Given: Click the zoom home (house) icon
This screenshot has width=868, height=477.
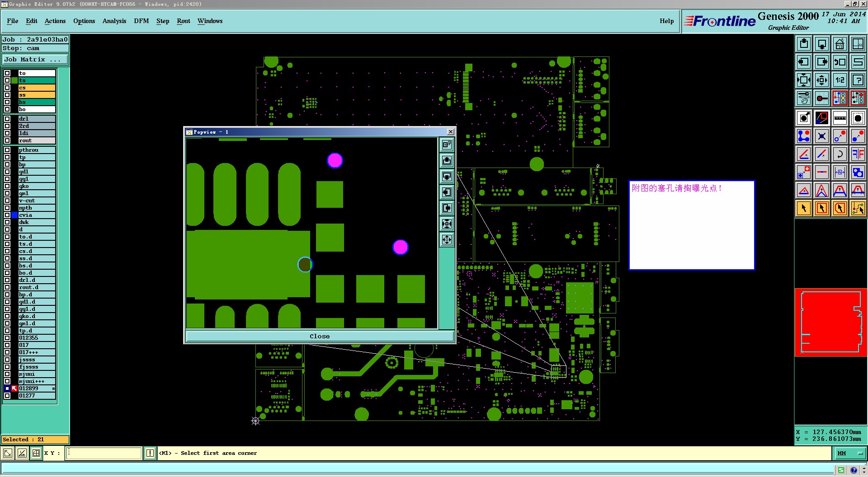Looking at the screenshot, I should (840, 44).
